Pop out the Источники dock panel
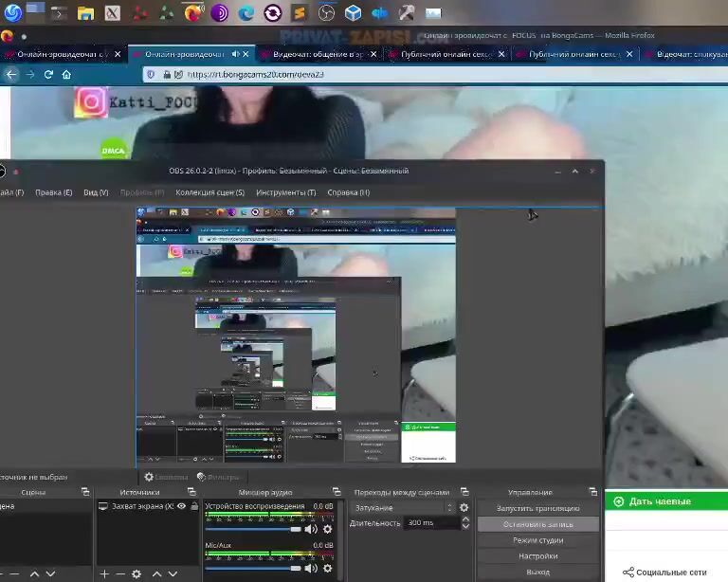The width and height of the screenshot is (728, 582). click(x=191, y=492)
